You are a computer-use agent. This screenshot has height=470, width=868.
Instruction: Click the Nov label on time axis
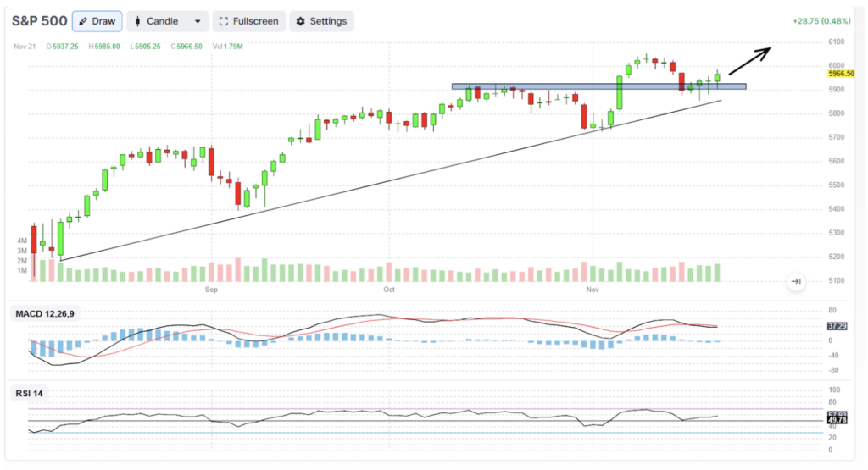coord(593,290)
